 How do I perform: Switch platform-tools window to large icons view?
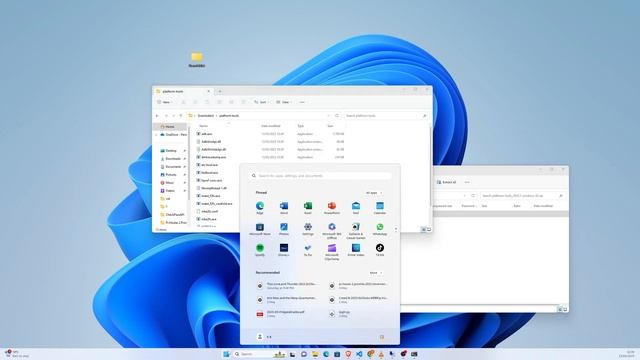point(429,230)
